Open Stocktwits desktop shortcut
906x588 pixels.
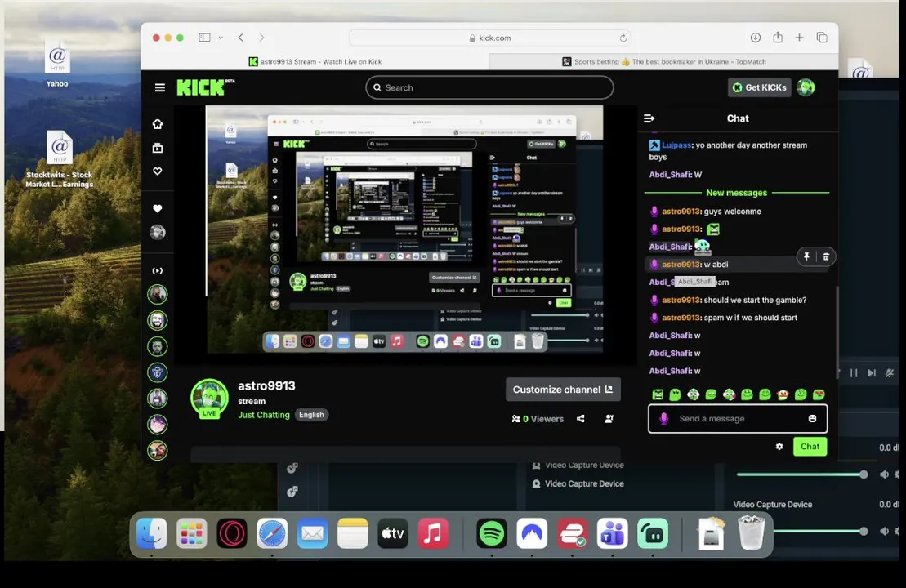click(x=60, y=159)
